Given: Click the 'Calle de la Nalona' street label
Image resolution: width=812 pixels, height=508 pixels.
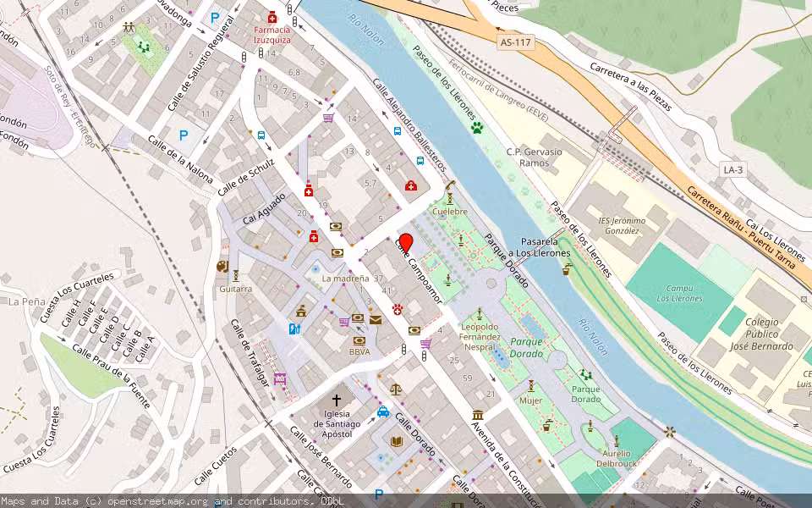Looking at the screenshot, I should 180,159.
